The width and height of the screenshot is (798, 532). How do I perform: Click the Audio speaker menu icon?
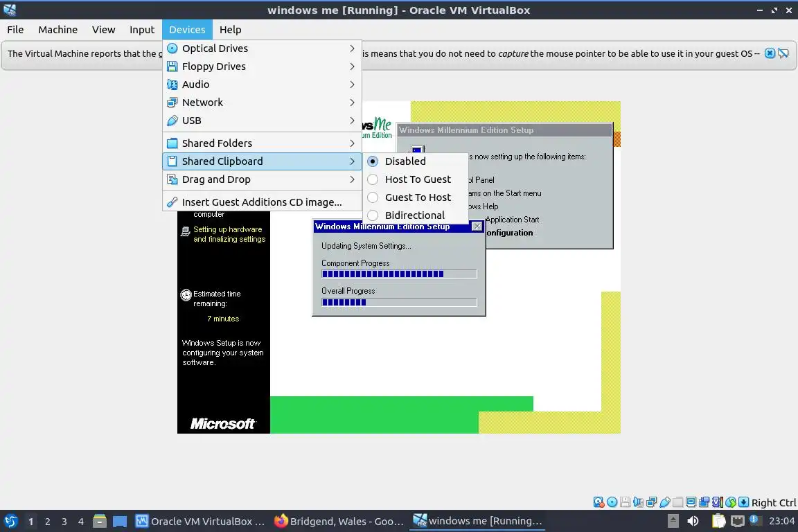point(172,85)
